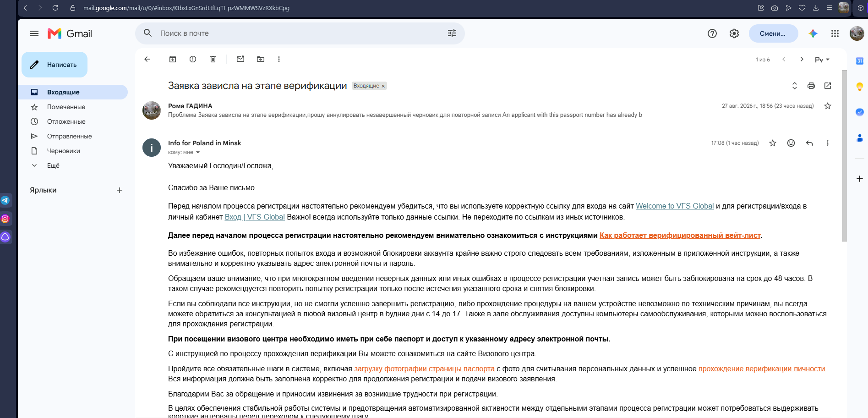Add emoji reaction to the message

click(x=791, y=143)
